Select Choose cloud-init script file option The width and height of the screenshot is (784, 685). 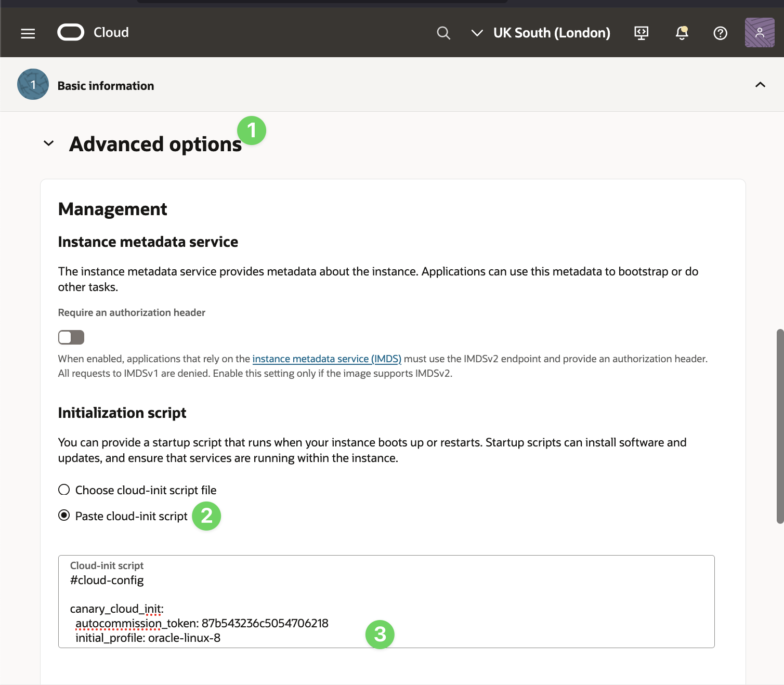click(64, 490)
